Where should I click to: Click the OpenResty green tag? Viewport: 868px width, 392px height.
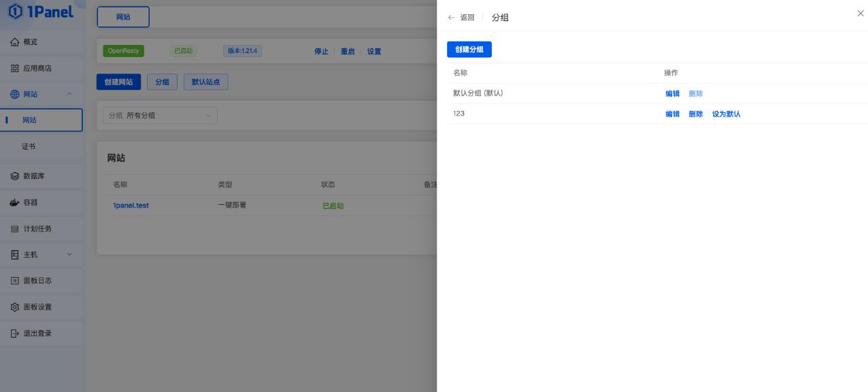(123, 51)
